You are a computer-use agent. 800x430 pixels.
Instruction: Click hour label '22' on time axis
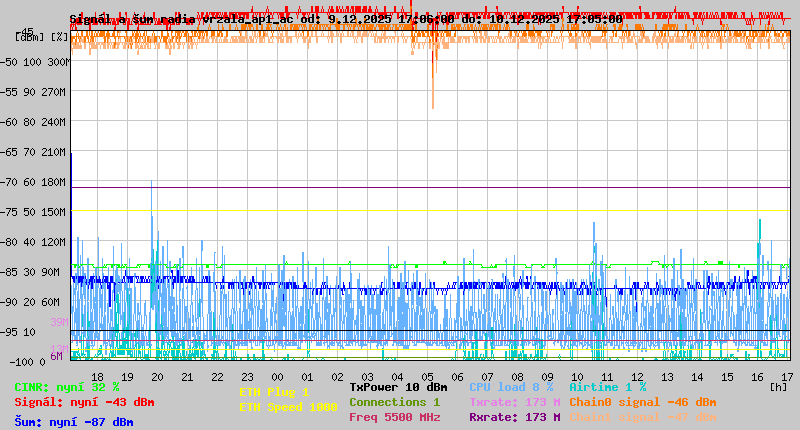pos(217,377)
